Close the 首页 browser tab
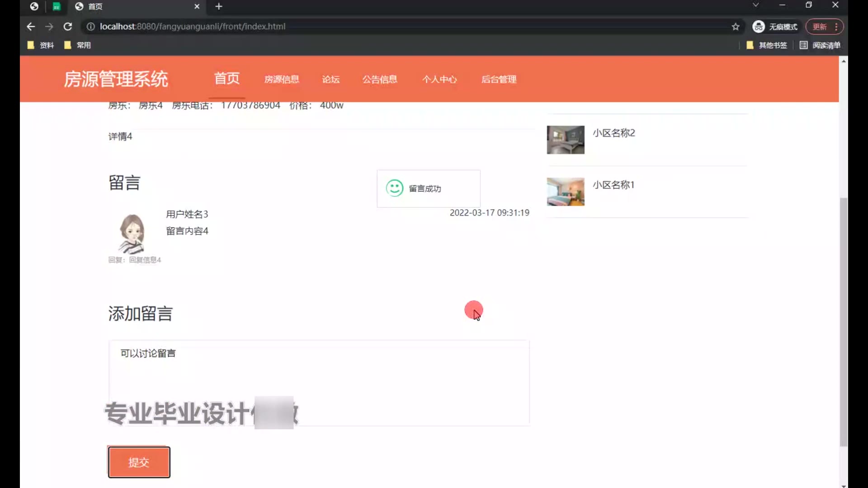868x488 pixels. tap(197, 6)
